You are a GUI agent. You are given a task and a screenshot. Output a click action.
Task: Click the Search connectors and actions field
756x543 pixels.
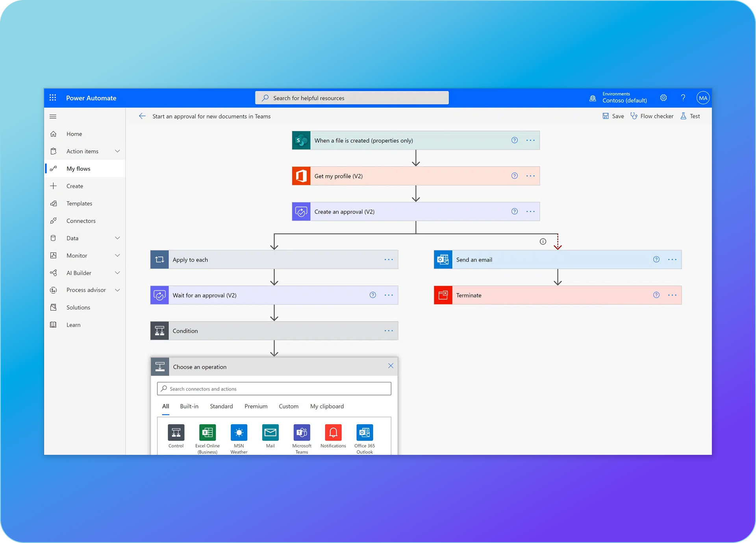(274, 389)
